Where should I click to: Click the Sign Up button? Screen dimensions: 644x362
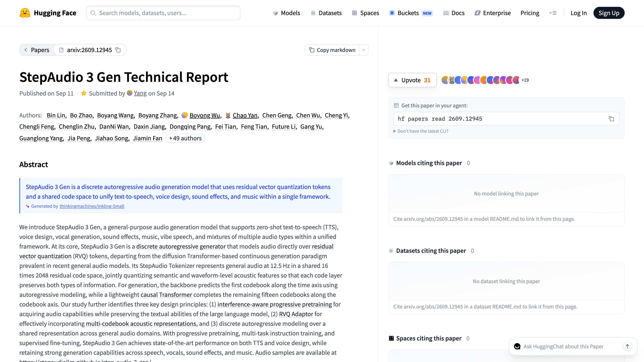coord(609,13)
